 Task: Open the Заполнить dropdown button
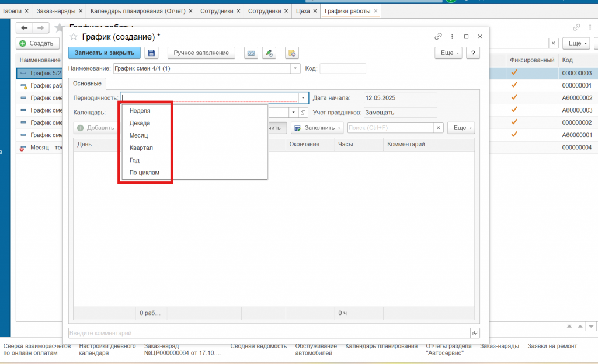click(317, 128)
